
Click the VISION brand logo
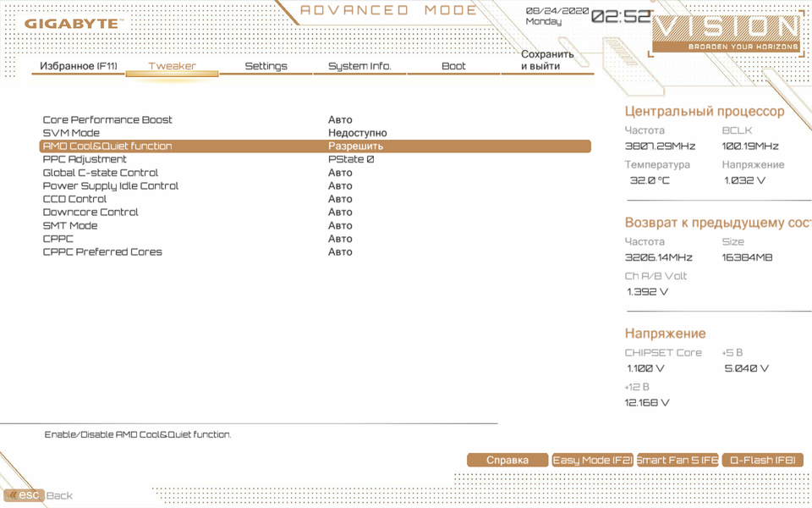click(726, 34)
